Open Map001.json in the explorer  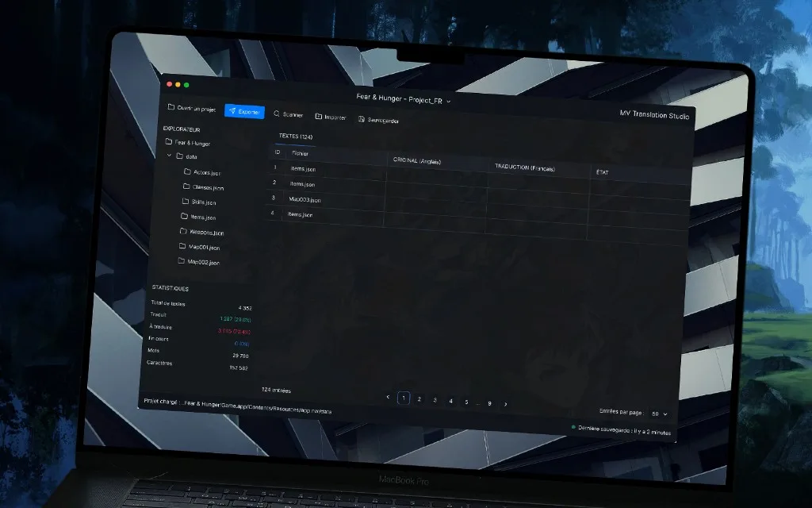[199, 247]
